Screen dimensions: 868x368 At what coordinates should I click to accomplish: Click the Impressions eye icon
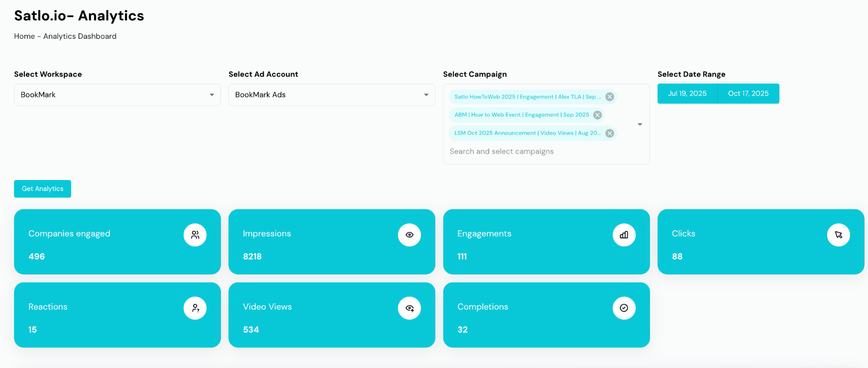coord(409,235)
